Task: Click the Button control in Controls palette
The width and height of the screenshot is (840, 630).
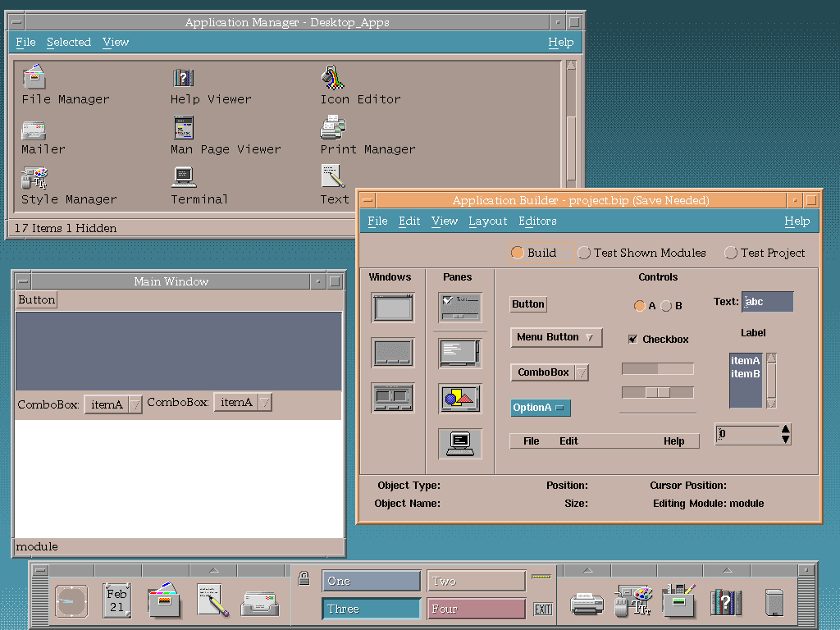Action: coord(527,304)
